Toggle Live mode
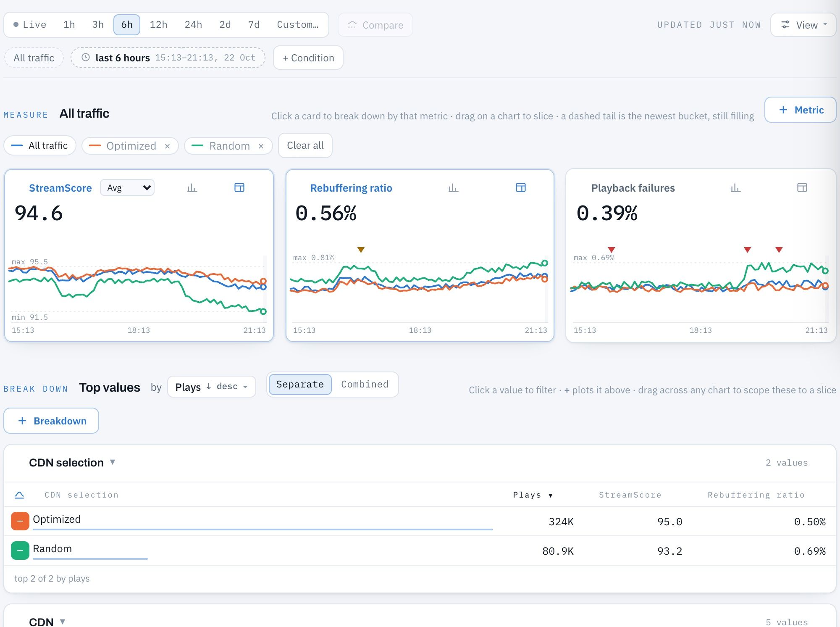The height and width of the screenshot is (627, 840). click(30, 25)
